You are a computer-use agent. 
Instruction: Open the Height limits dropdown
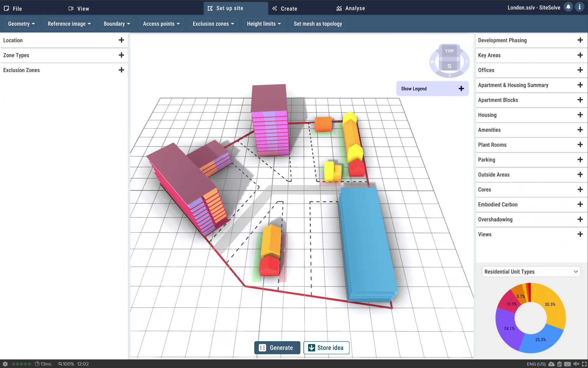(264, 24)
